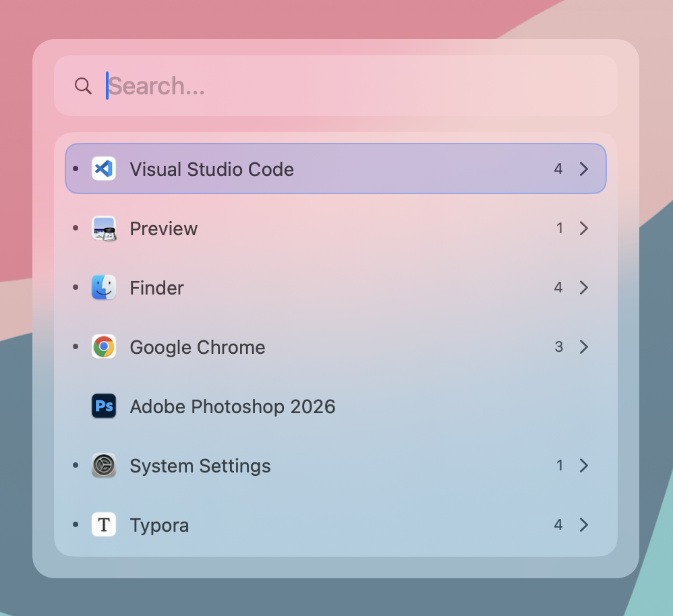
Task: Click window count 4 for Finder
Action: tap(558, 287)
